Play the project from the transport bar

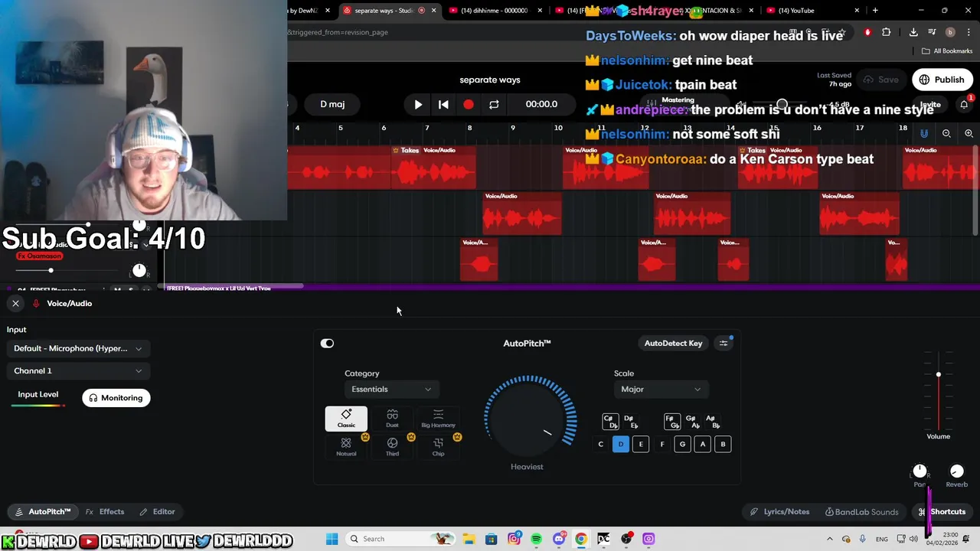418,104
